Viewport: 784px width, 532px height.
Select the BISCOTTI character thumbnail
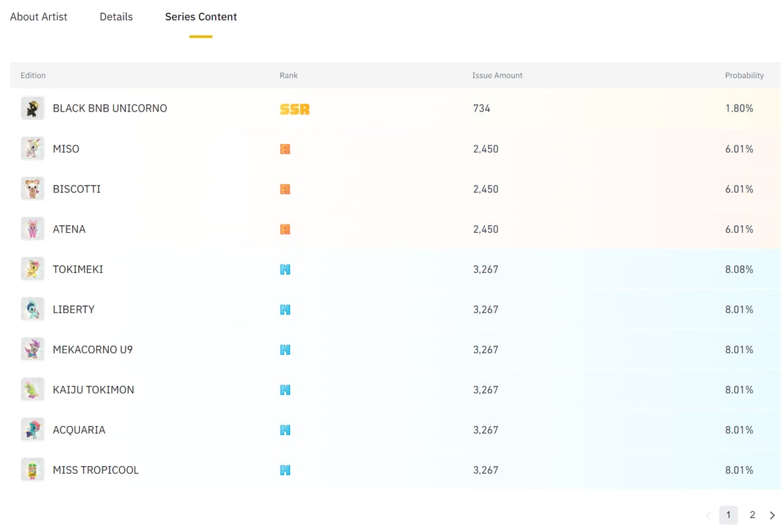(33, 188)
